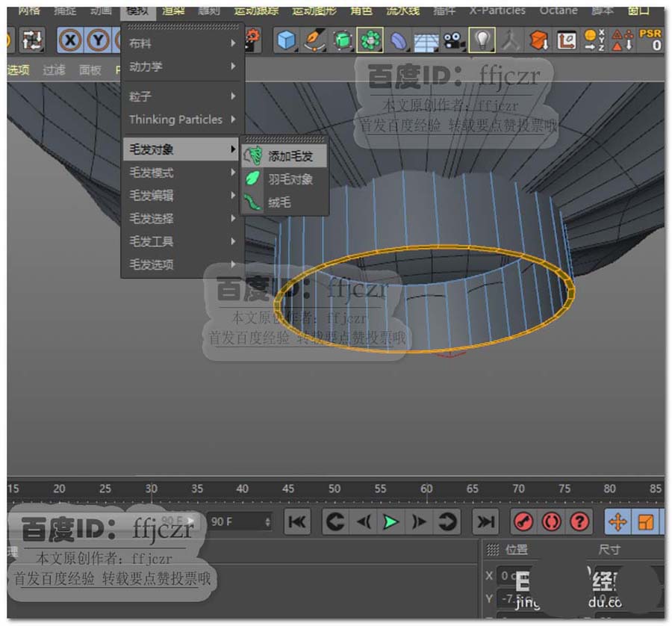This screenshot has height=626, width=672.
Task: Open the blue Bend deformer icon
Action: pos(399,41)
